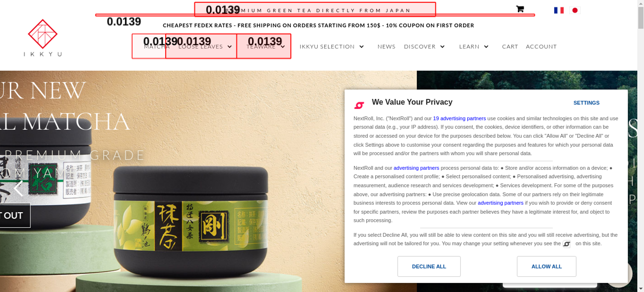Go to previous slide with left arrow
Image resolution: width=644 pixels, height=292 pixels.
tap(18, 188)
